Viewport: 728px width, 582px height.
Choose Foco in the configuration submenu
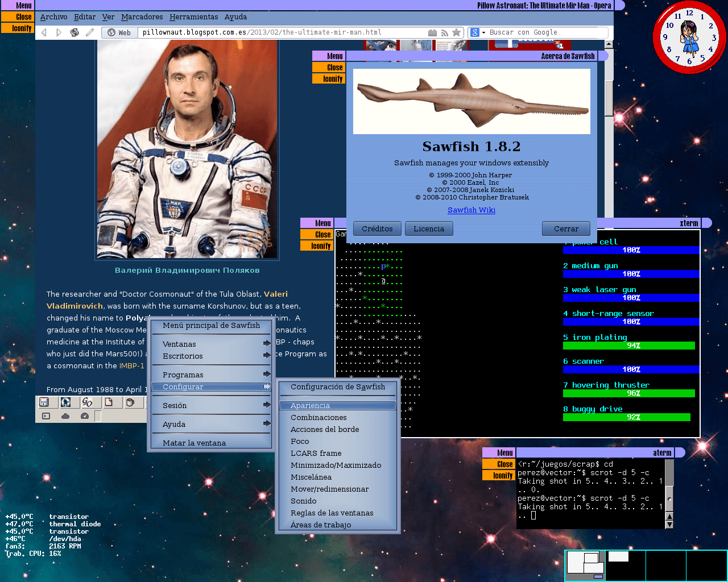pos(338,441)
